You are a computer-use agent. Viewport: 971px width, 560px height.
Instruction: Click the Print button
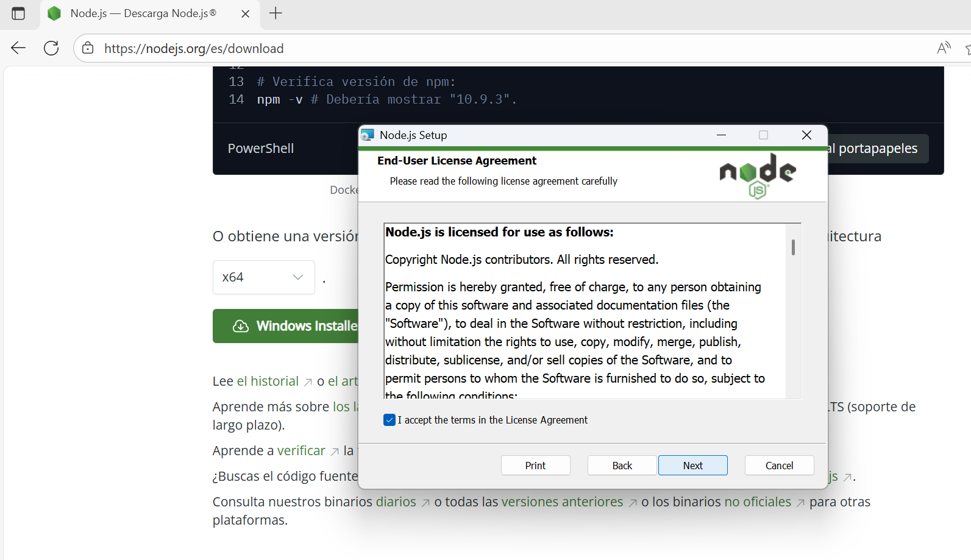pyautogui.click(x=535, y=465)
